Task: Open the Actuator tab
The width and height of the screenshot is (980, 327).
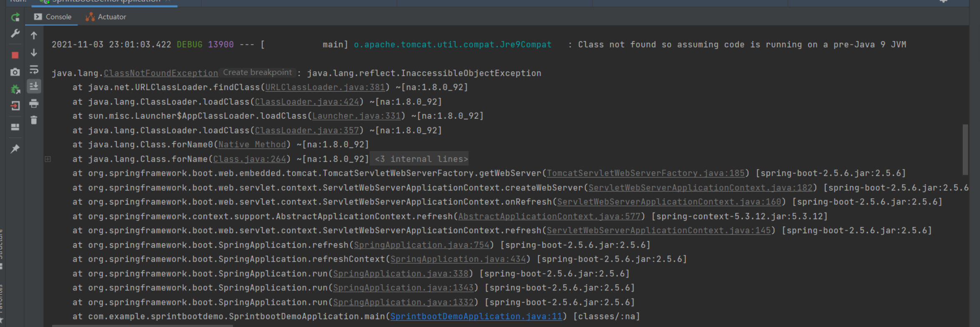Action: coord(106,17)
